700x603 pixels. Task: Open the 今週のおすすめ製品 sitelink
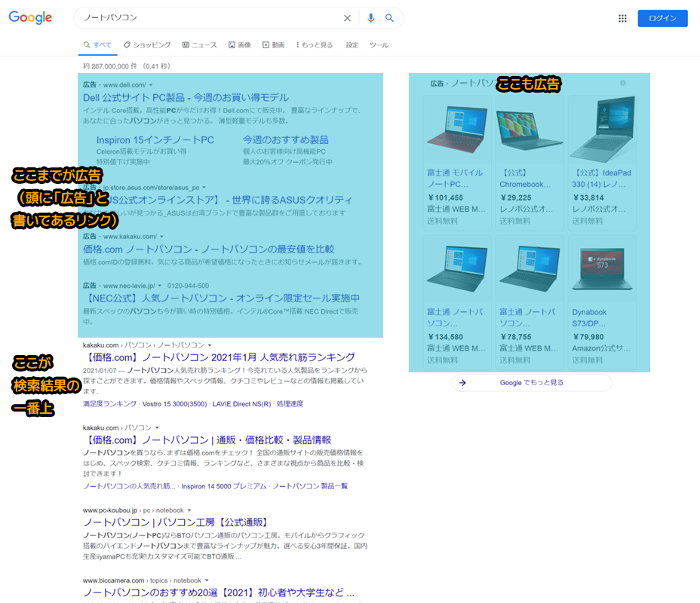click(286, 139)
